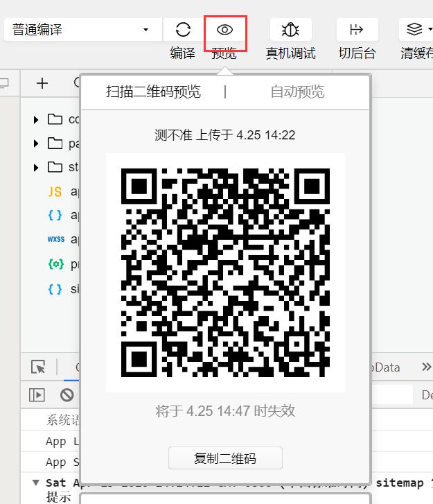The image size is (433, 504).
Task: Open the 清缓存 dropdown arrow
Action: point(430,29)
